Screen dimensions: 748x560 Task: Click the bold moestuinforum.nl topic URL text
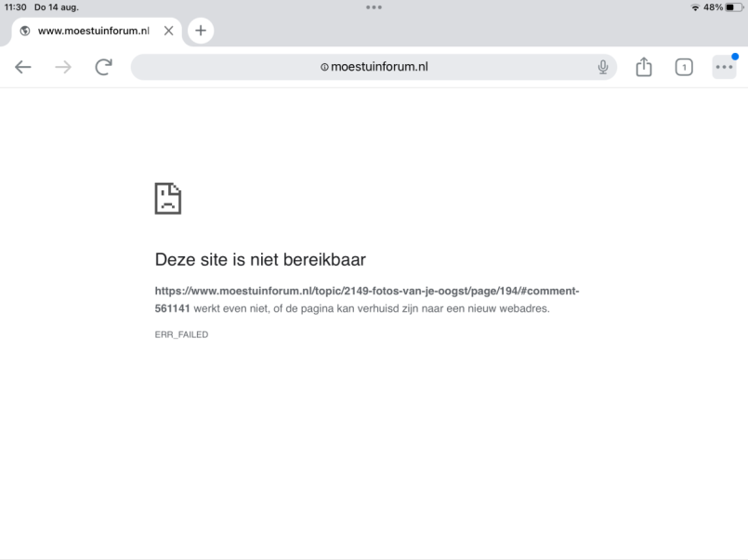(x=367, y=291)
